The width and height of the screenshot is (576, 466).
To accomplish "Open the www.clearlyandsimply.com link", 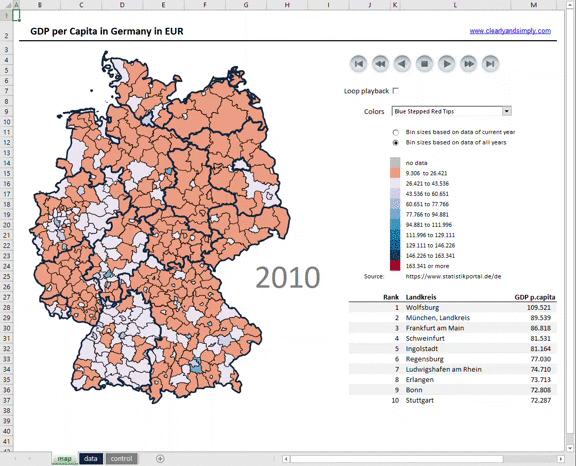I will pyautogui.click(x=510, y=31).
